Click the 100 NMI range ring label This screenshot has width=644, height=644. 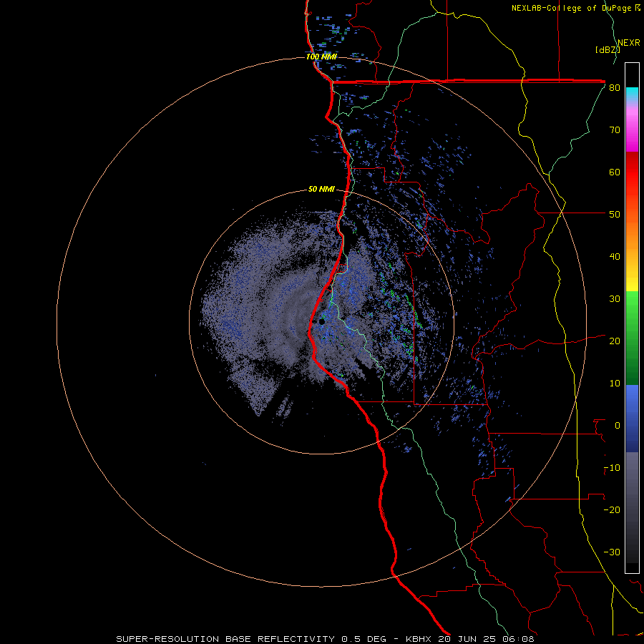pos(321,57)
